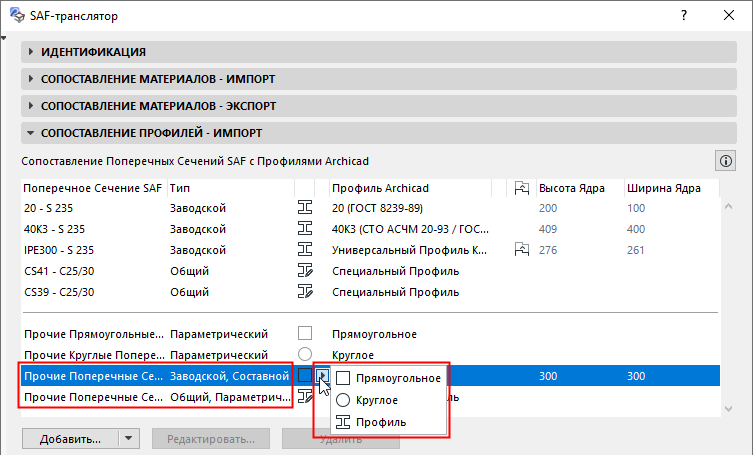
Task: Select the CS39 - C25/30 row
Action: [x=370, y=292]
